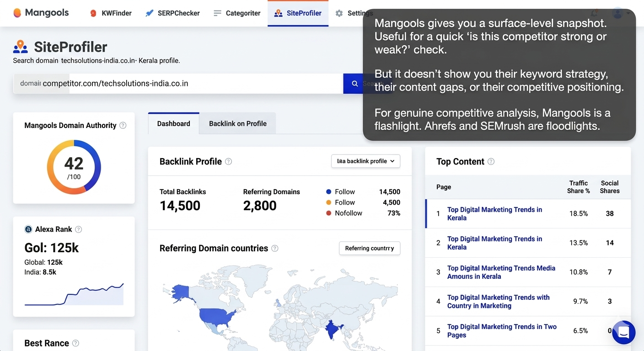This screenshot has width=644, height=351.
Task: Click the Referring country button
Action: pos(370,248)
